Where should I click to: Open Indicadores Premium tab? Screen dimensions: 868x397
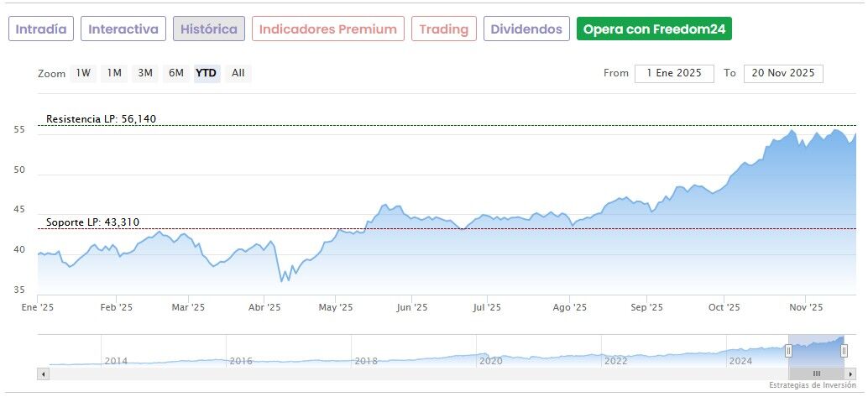coord(327,29)
